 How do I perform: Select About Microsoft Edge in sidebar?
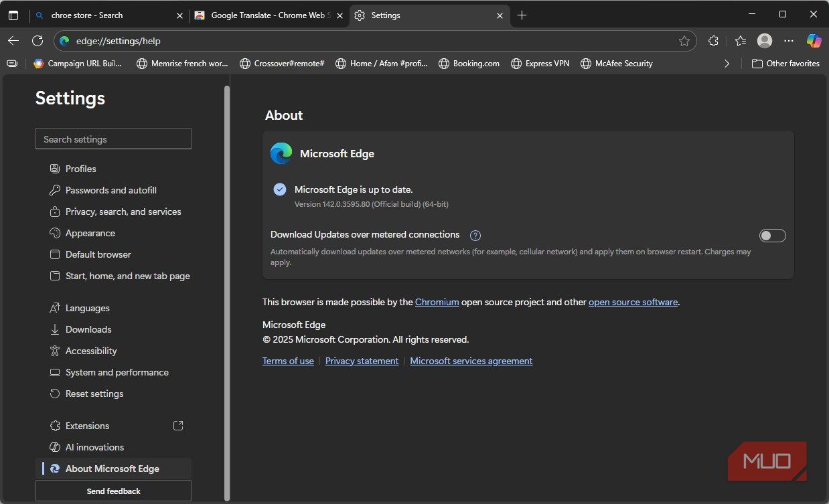coord(113,469)
